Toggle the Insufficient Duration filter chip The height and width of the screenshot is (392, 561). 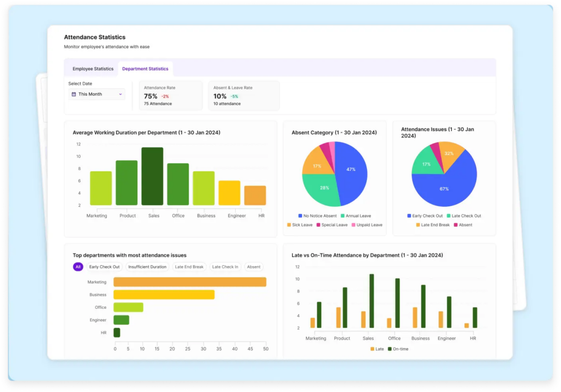click(147, 267)
